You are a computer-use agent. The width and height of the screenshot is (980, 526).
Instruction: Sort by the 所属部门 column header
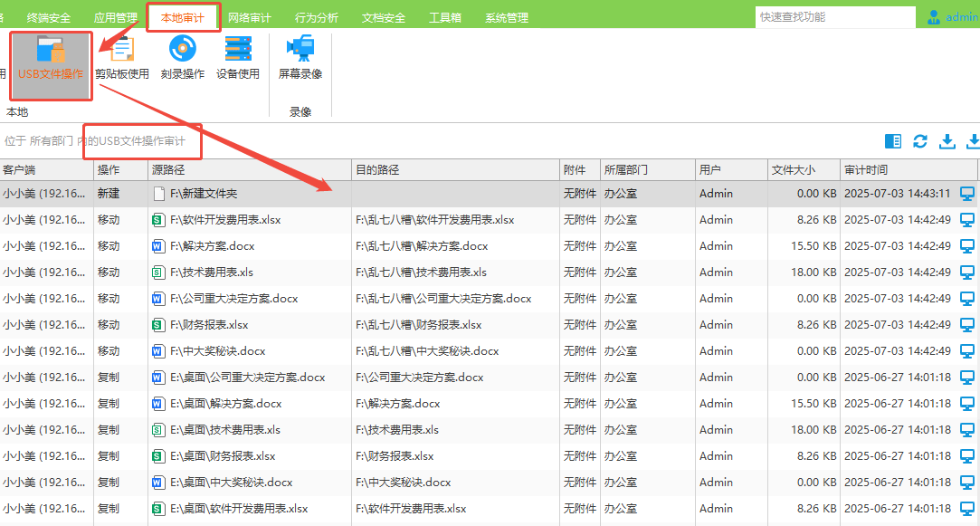pos(648,170)
